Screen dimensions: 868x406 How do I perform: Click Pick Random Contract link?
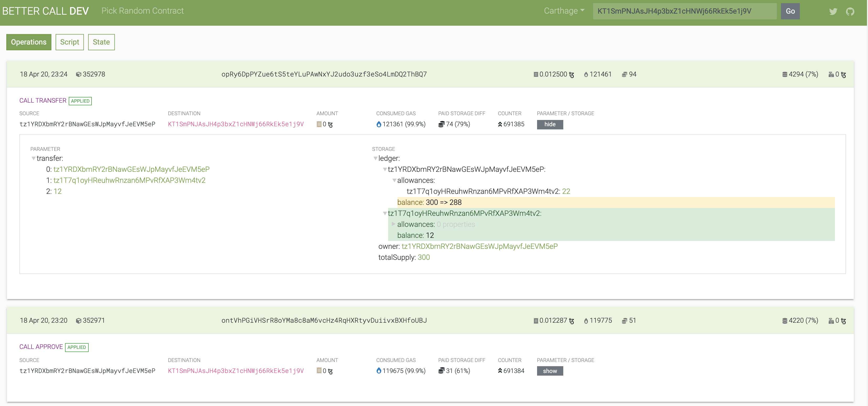click(143, 11)
